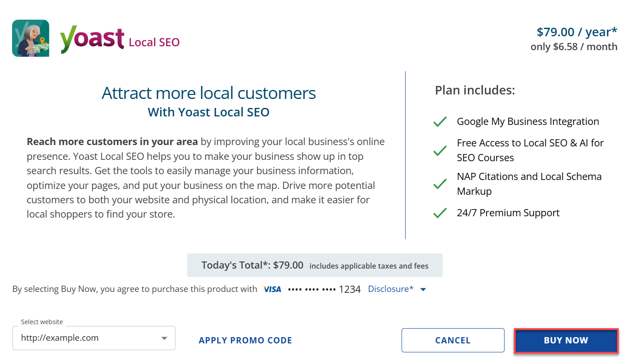Click the Today's Total summary bar

[x=315, y=265]
